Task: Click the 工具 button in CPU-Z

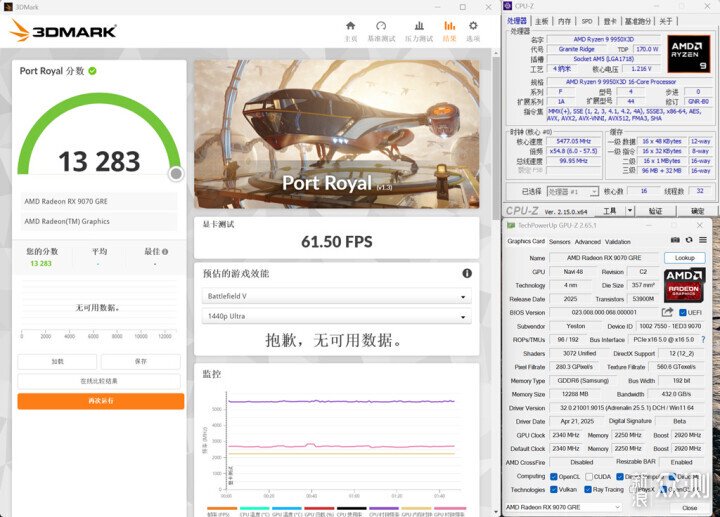Action: click(x=610, y=211)
